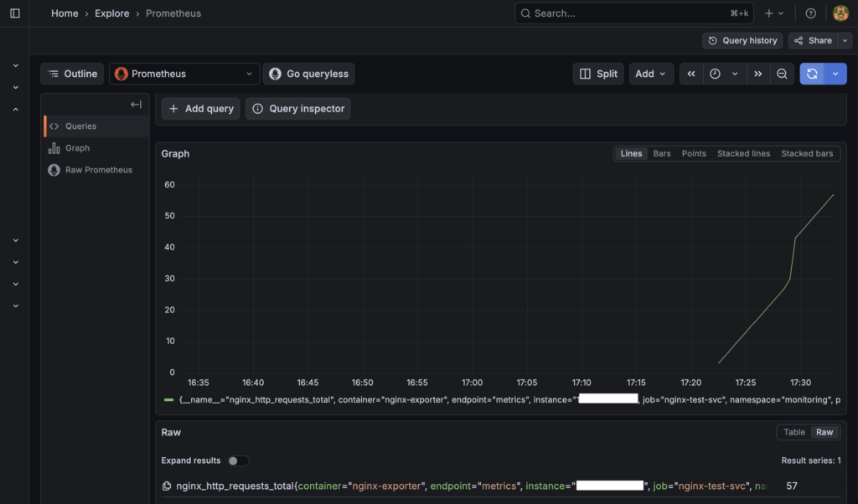
Task: Zoom out the time range
Action: [x=782, y=74]
